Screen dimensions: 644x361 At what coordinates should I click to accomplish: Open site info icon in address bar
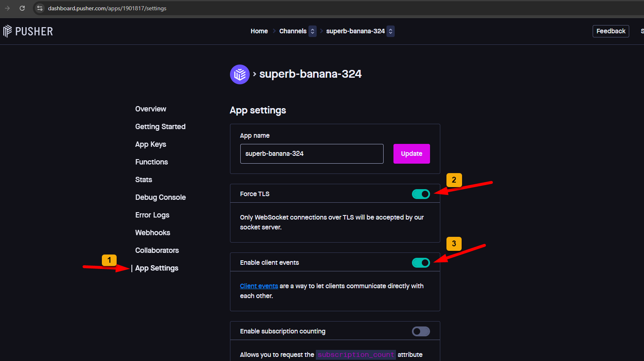click(x=40, y=8)
